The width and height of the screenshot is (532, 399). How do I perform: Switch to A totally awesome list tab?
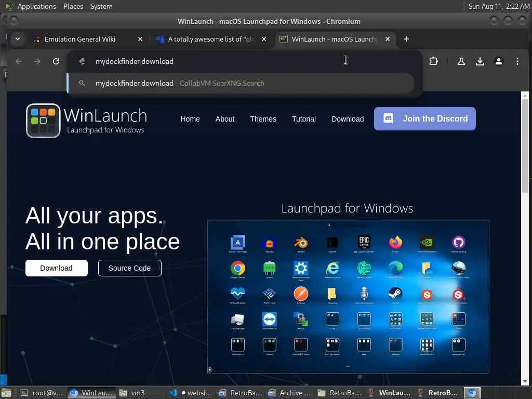211,39
